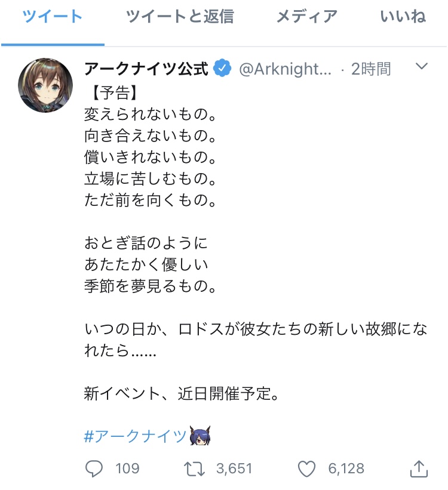
Task: Click the blue verified badge
Action: point(223,69)
